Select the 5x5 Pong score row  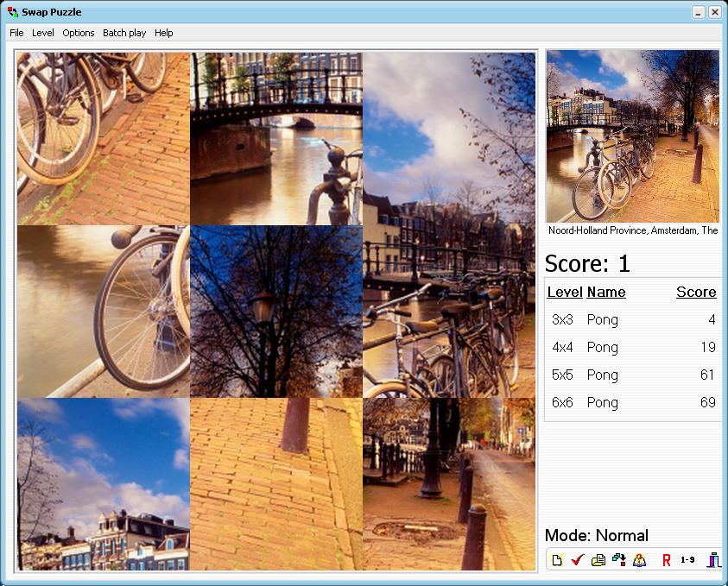coord(633,375)
